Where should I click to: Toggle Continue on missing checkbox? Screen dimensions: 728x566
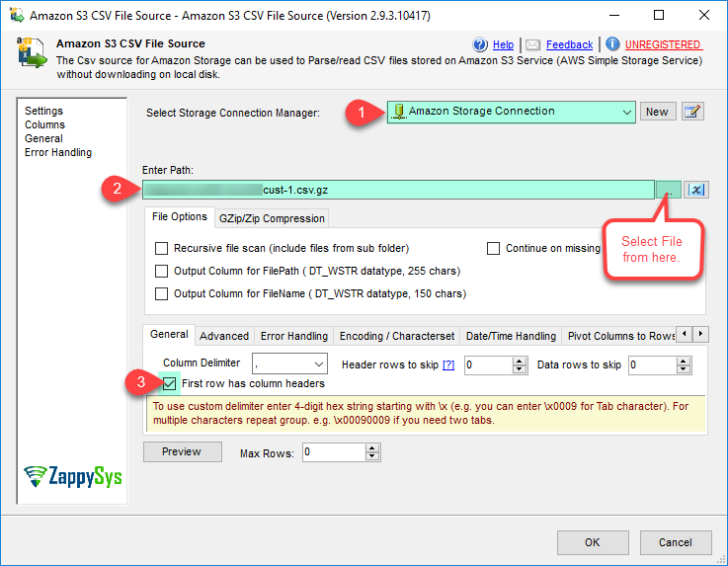point(493,248)
